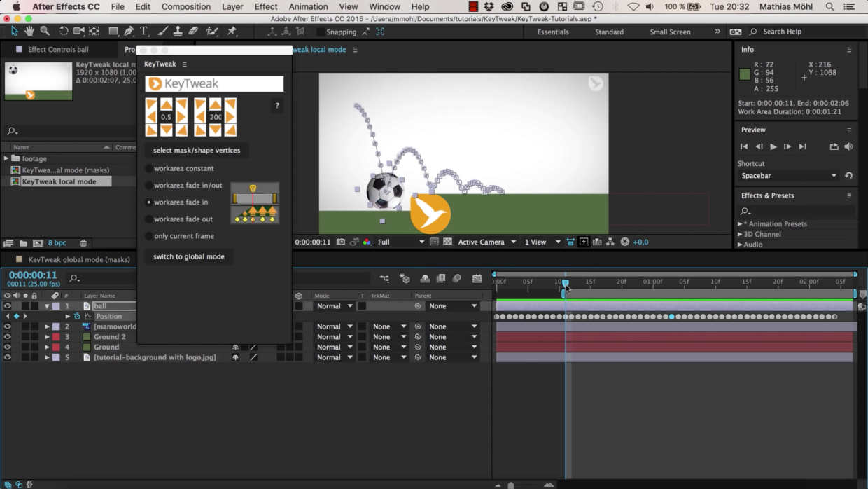868x489 pixels.
Task: Click the KeyTweak up arrow above 0.5
Action: click(166, 104)
